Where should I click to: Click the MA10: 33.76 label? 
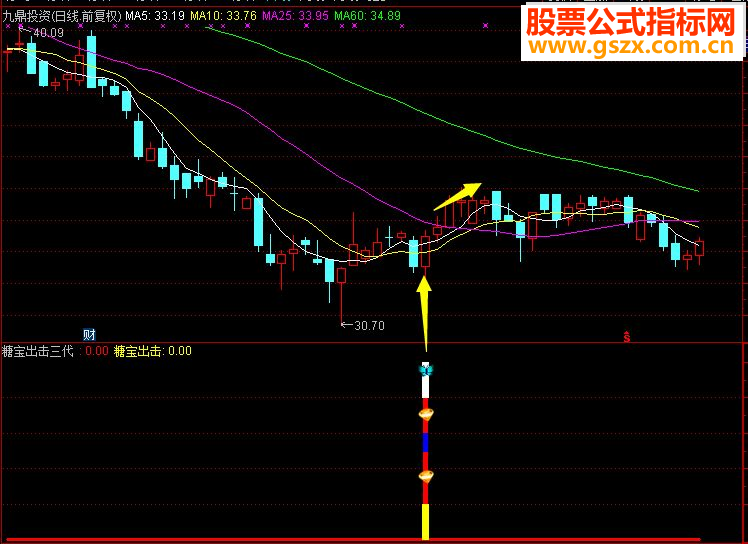223,16
